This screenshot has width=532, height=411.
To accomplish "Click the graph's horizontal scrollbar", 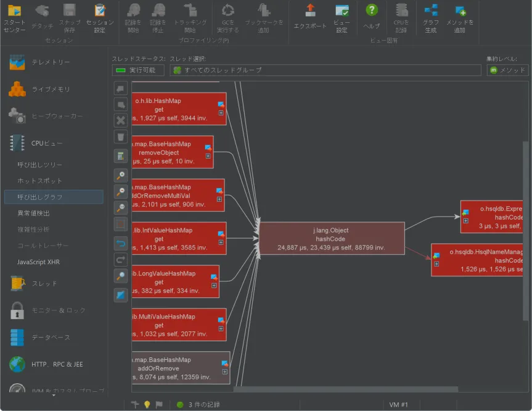I will click(x=345, y=389).
